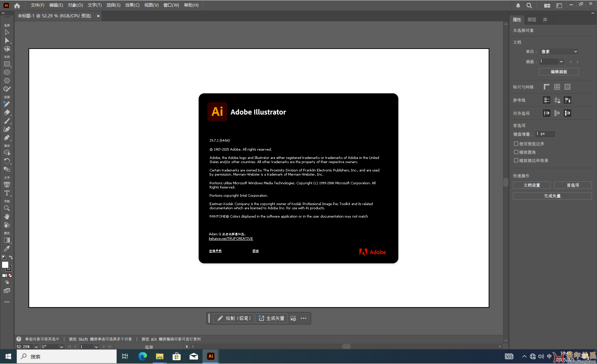Toggle grid display in properties panel

(x=557, y=87)
